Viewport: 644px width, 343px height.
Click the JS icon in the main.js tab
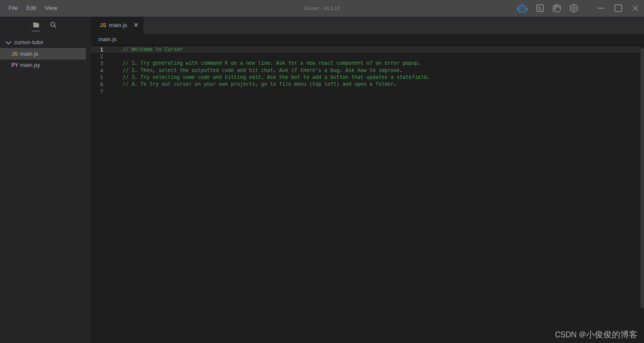[103, 25]
